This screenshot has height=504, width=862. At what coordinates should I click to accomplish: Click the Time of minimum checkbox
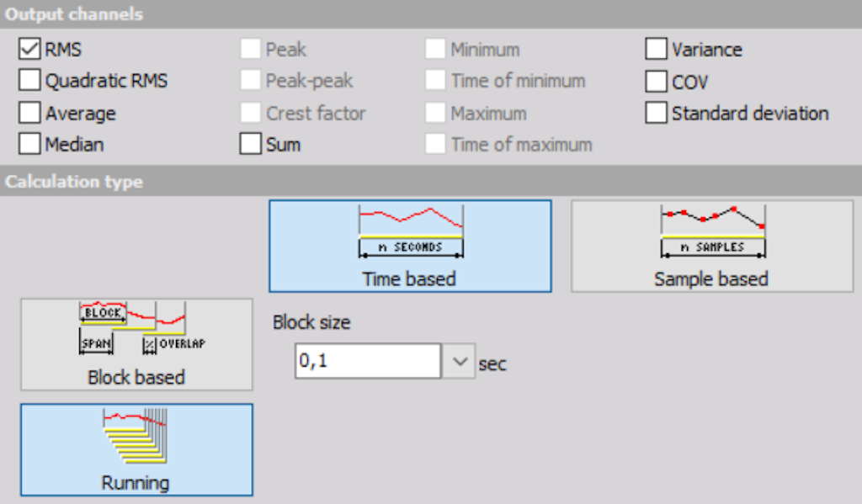pos(435,80)
